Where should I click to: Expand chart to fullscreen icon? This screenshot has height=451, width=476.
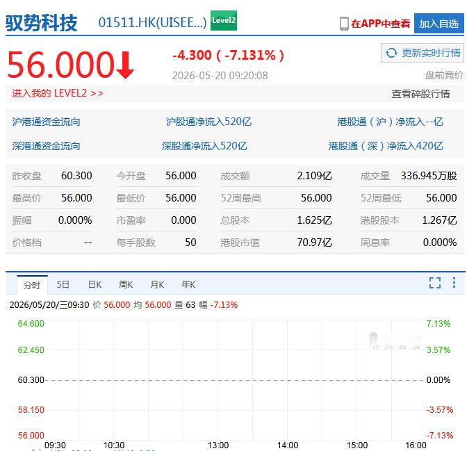[435, 283]
